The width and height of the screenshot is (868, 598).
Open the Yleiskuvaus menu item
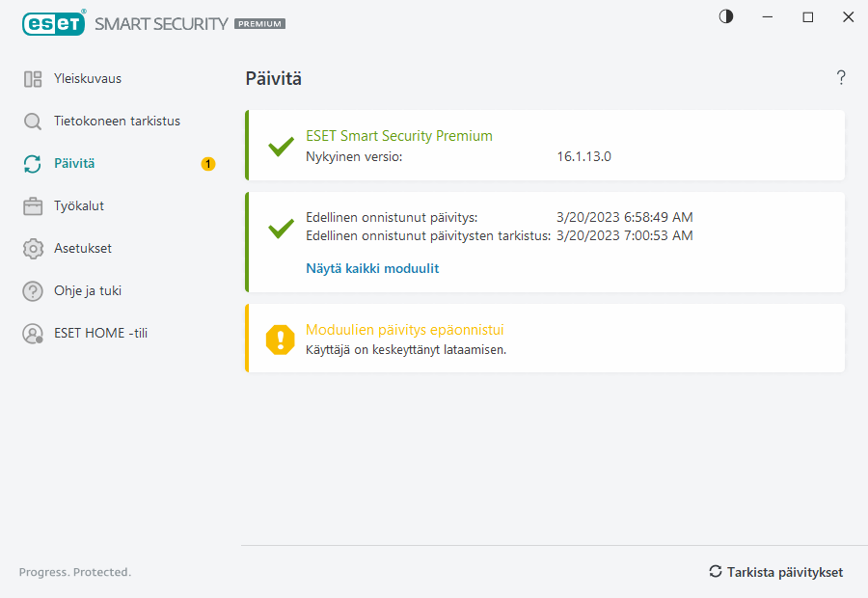[88, 79]
